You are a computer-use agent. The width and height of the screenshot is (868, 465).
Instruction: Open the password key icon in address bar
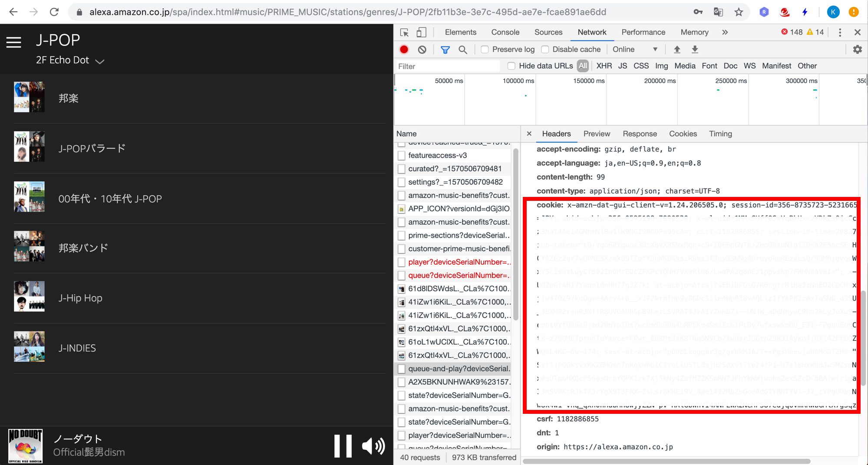(x=698, y=12)
